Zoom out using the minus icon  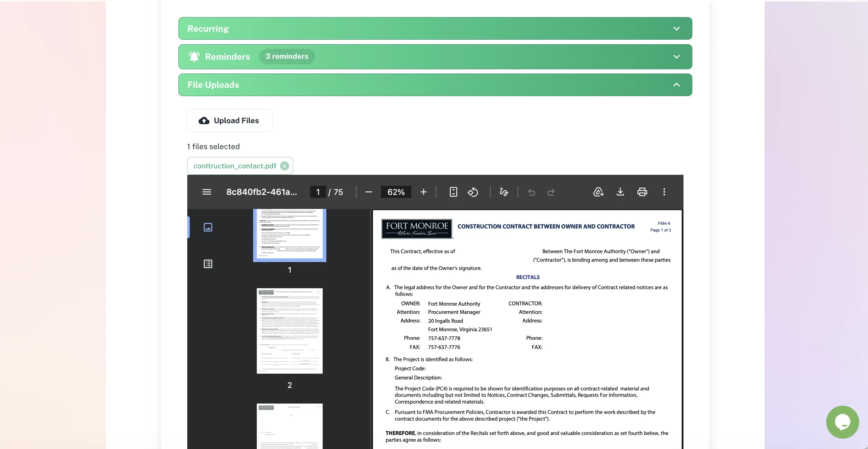click(369, 192)
